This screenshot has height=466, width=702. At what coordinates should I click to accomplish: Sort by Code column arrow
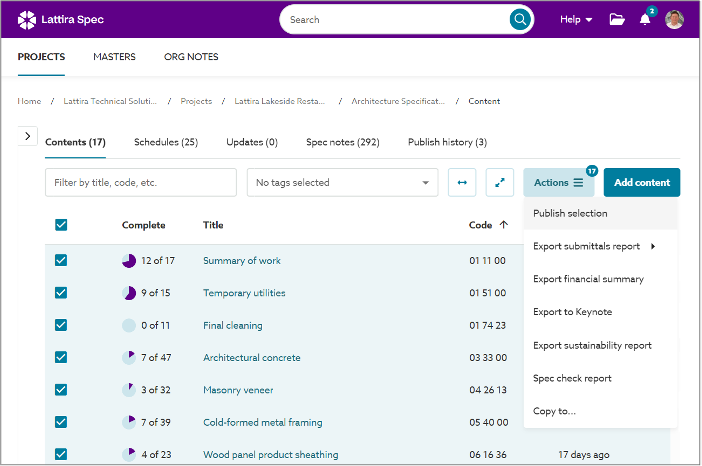pos(502,225)
